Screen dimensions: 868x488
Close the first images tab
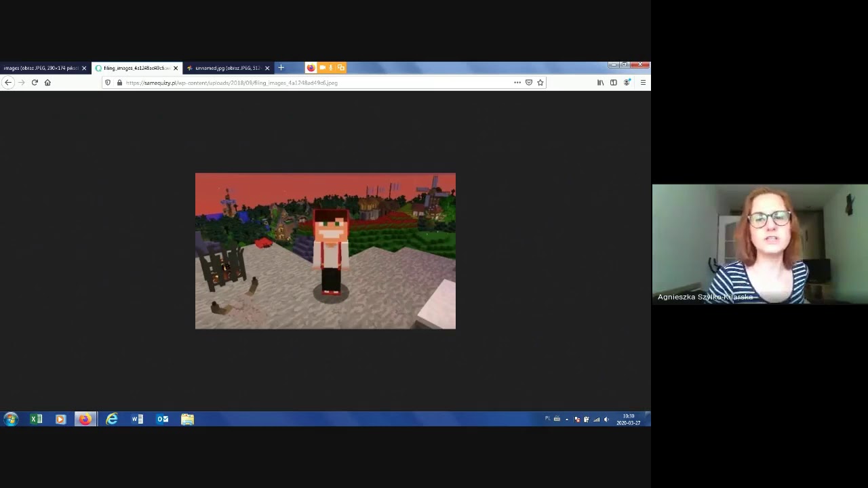84,68
